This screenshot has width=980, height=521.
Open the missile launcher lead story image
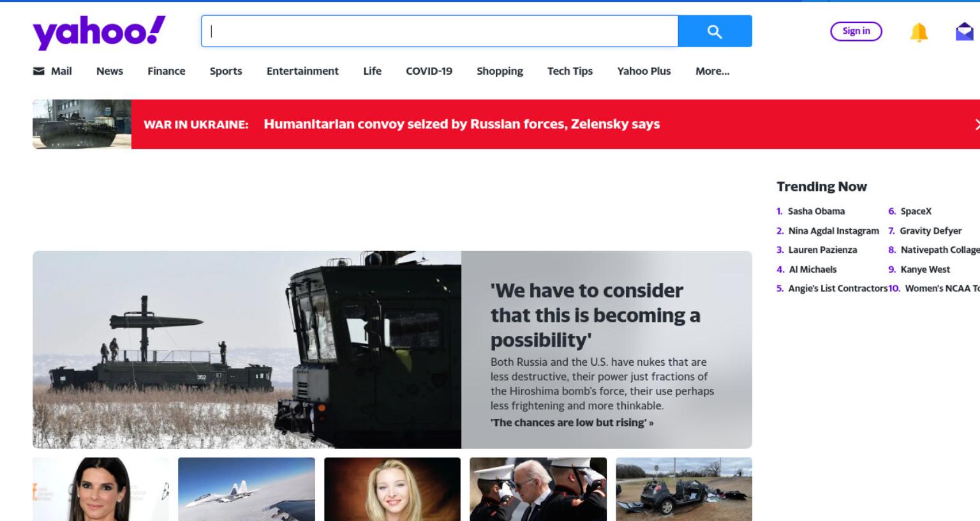coord(247,349)
